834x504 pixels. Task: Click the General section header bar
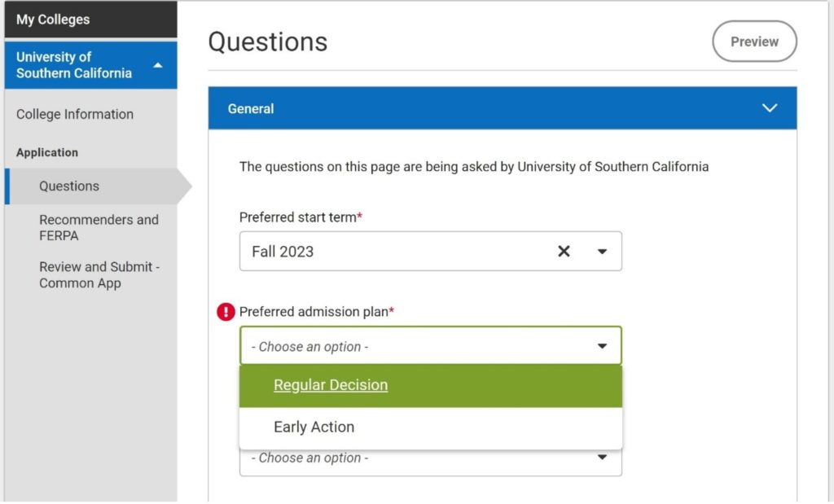(489, 108)
